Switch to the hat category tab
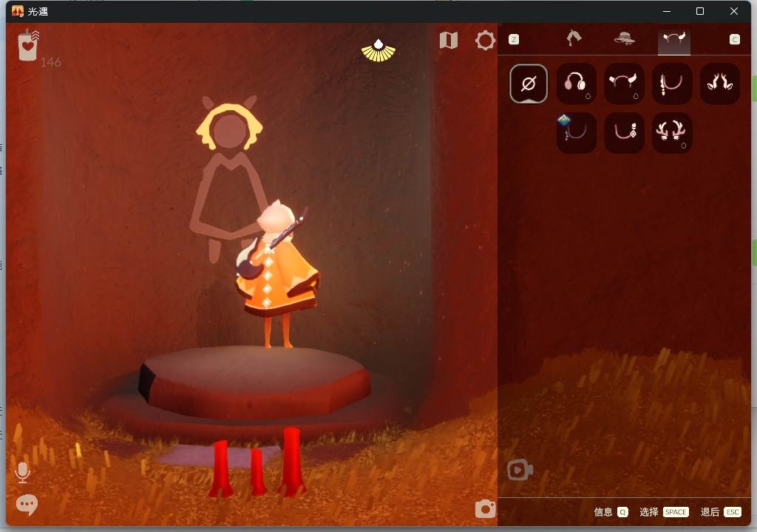 coord(624,38)
